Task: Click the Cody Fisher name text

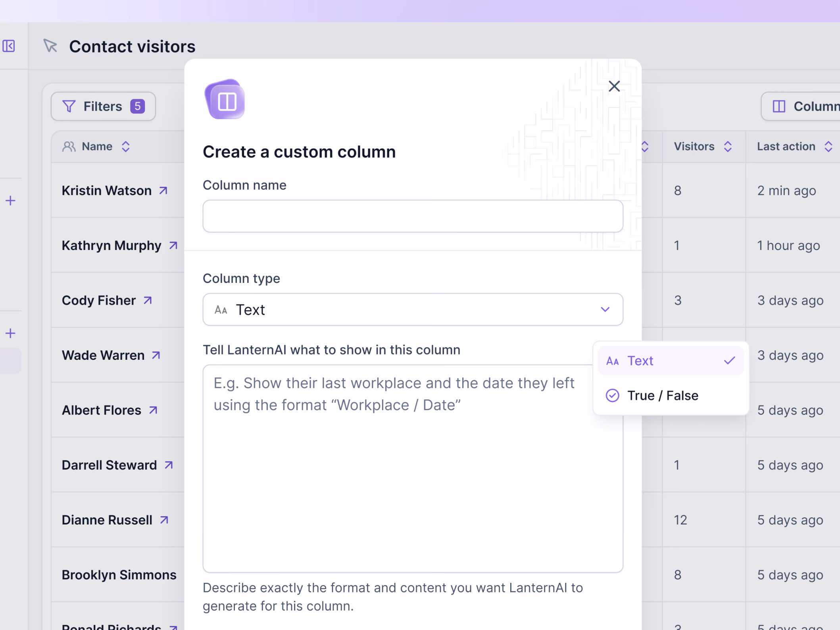Action: pos(99,301)
